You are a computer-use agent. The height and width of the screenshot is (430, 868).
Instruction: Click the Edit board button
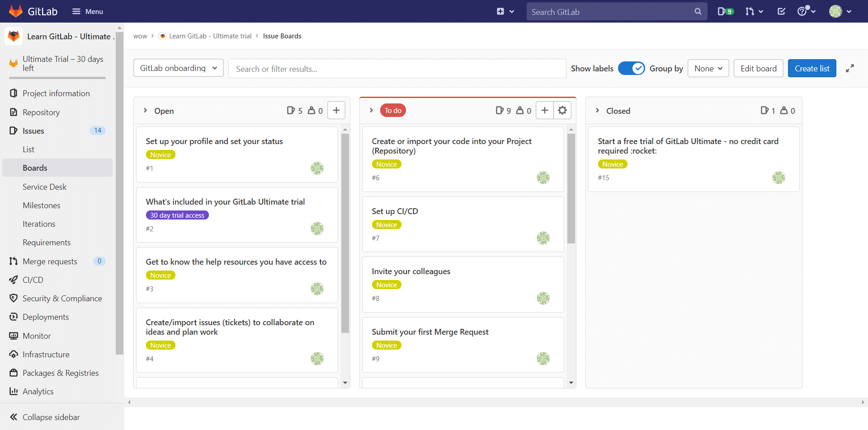758,68
